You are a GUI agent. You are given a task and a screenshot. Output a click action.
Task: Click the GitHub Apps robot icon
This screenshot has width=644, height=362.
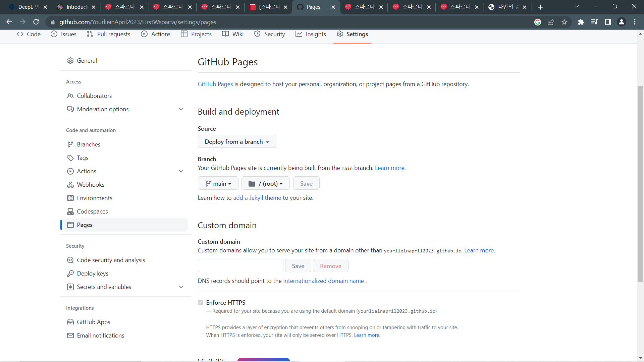pyautogui.click(x=70, y=322)
